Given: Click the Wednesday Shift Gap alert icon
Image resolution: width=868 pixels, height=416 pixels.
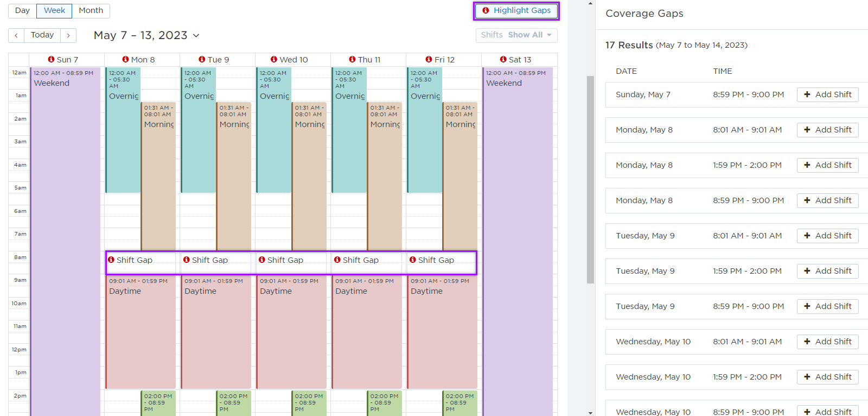Looking at the screenshot, I should point(262,260).
